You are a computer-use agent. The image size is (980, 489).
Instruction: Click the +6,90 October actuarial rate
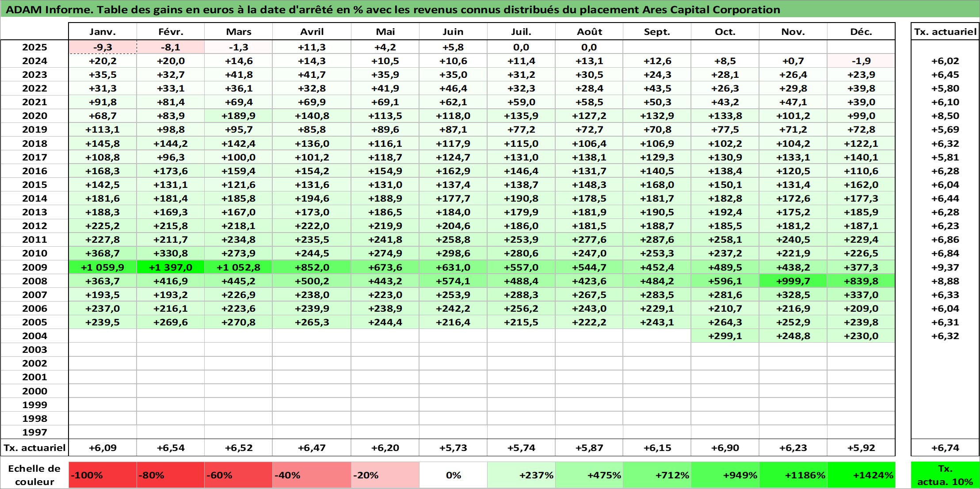click(x=725, y=448)
